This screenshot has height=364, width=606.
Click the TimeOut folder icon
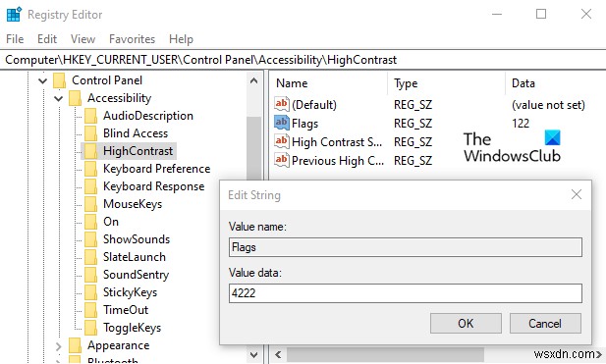[x=90, y=310]
